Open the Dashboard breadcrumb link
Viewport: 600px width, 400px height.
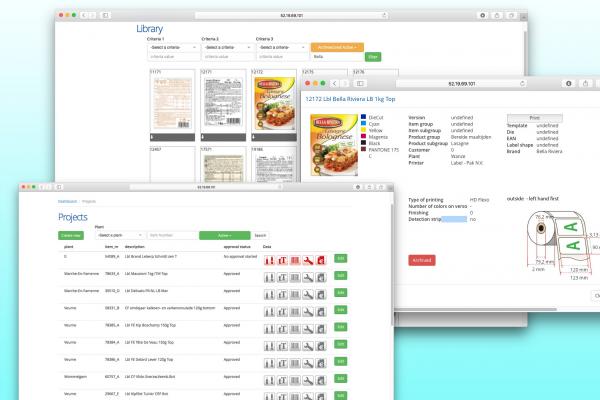[67, 201]
